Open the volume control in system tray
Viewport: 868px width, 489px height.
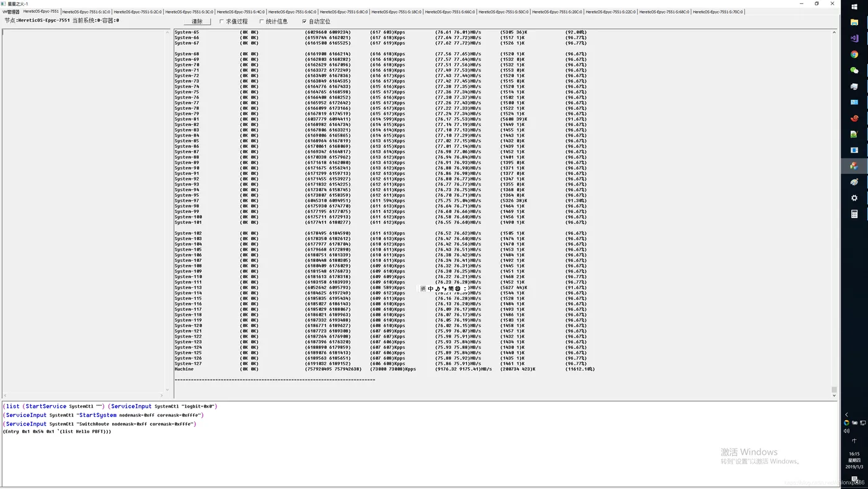(847, 431)
